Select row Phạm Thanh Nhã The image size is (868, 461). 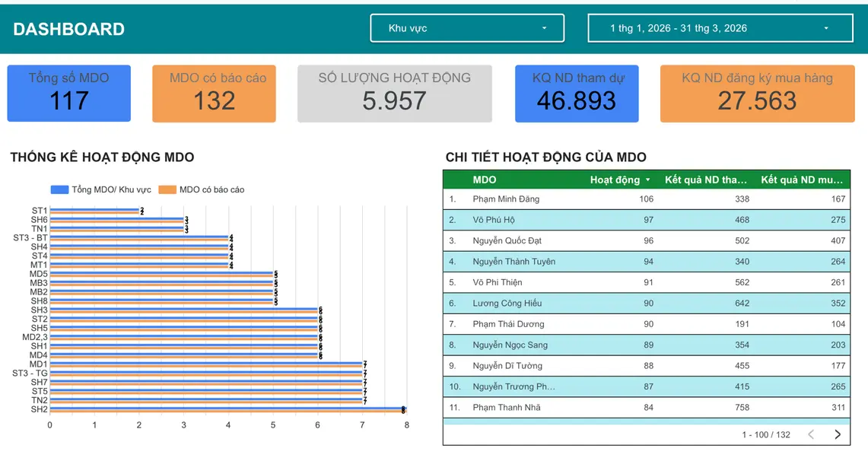coord(647,407)
